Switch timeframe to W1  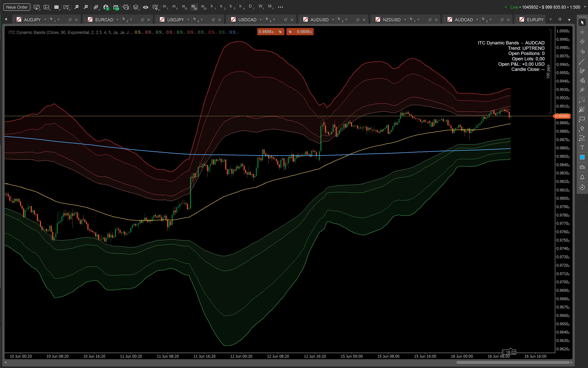(x=261, y=7)
